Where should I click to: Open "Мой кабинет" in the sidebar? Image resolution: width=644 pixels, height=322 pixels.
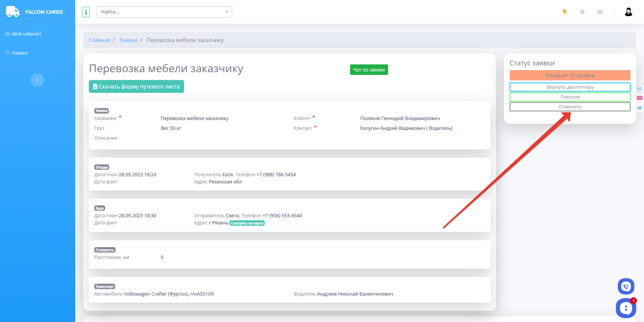point(26,34)
